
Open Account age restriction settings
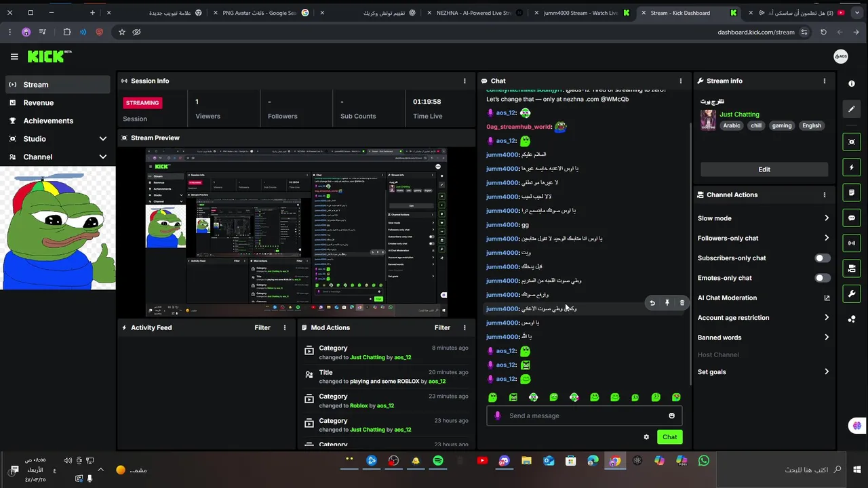click(764, 317)
